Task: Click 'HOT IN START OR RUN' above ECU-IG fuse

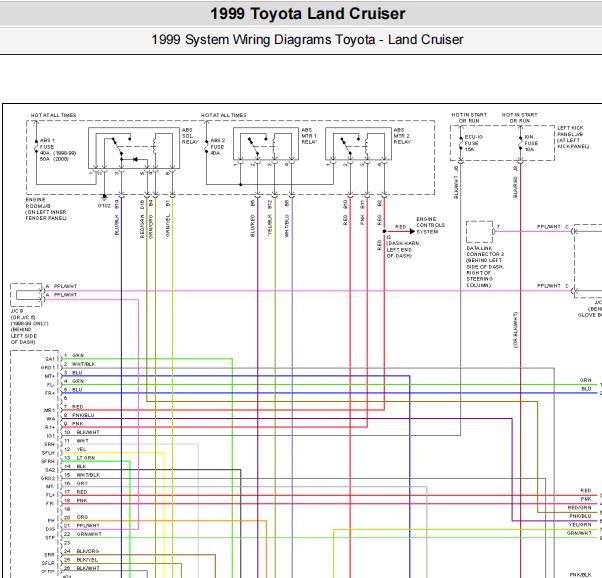Action: 469,118
